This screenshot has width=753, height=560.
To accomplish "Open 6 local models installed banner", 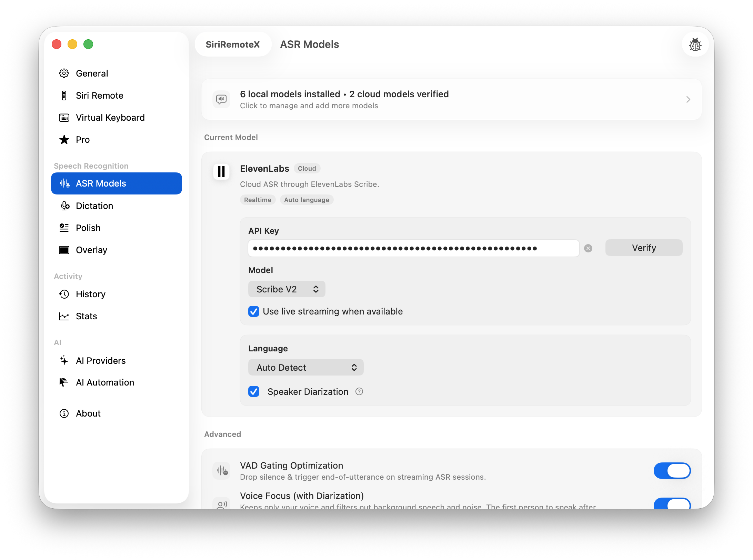I will (451, 99).
